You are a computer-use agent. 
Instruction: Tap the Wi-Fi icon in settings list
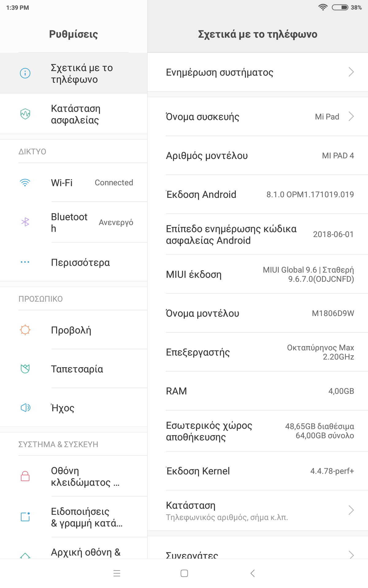pyautogui.click(x=25, y=183)
